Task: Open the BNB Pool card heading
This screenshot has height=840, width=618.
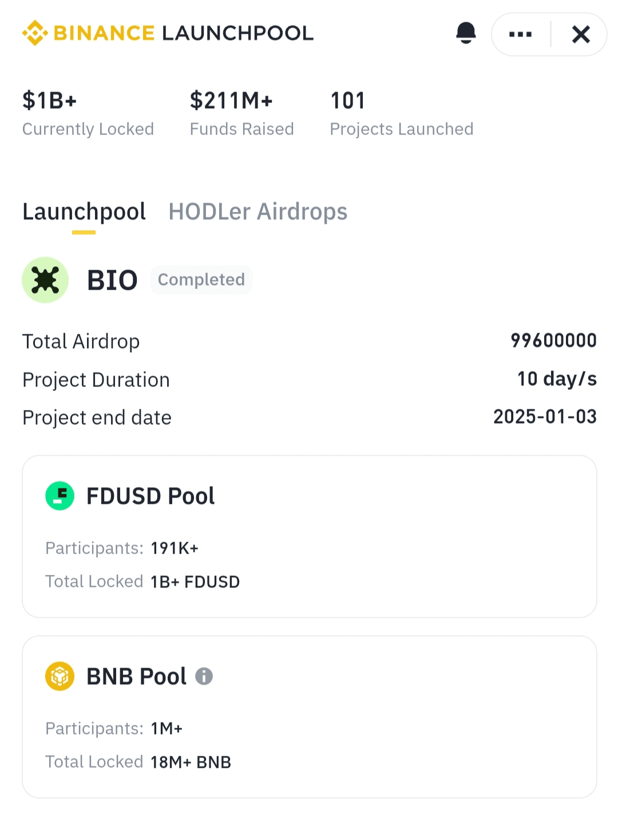Action: pos(136,676)
